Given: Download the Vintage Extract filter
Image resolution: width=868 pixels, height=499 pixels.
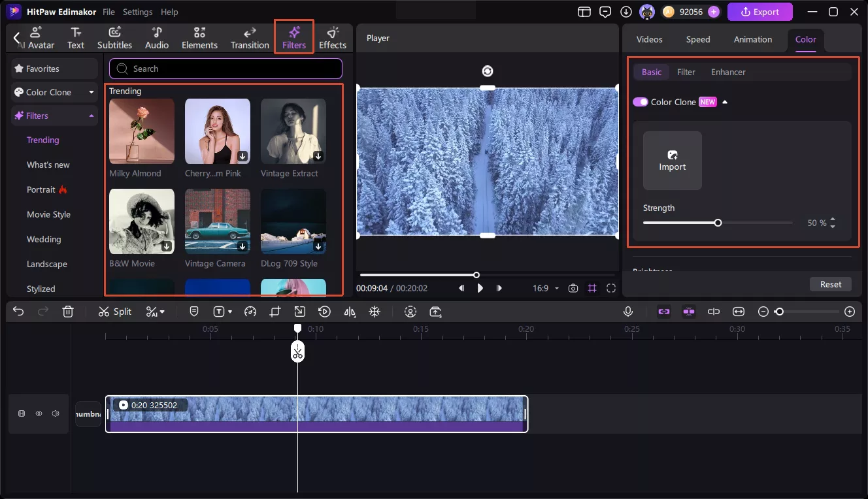Looking at the screenshot, I should coord(318,156).
